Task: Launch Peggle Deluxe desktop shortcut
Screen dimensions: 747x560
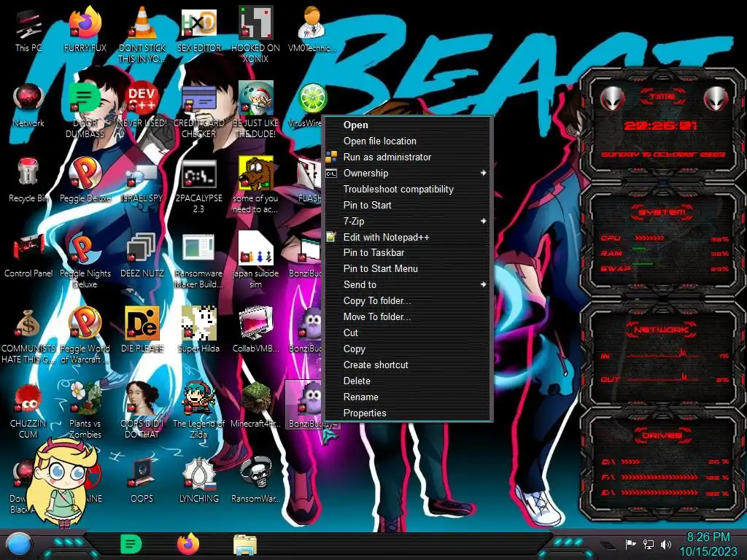Action: [x=85, y=180]
